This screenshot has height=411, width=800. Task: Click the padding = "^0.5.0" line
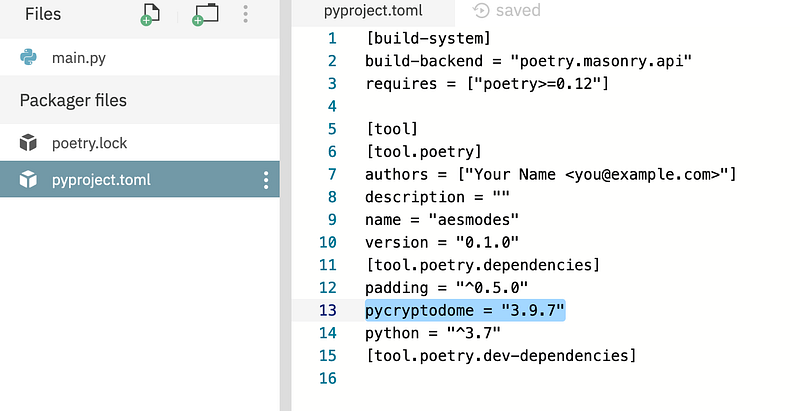[x=446, y=288]
